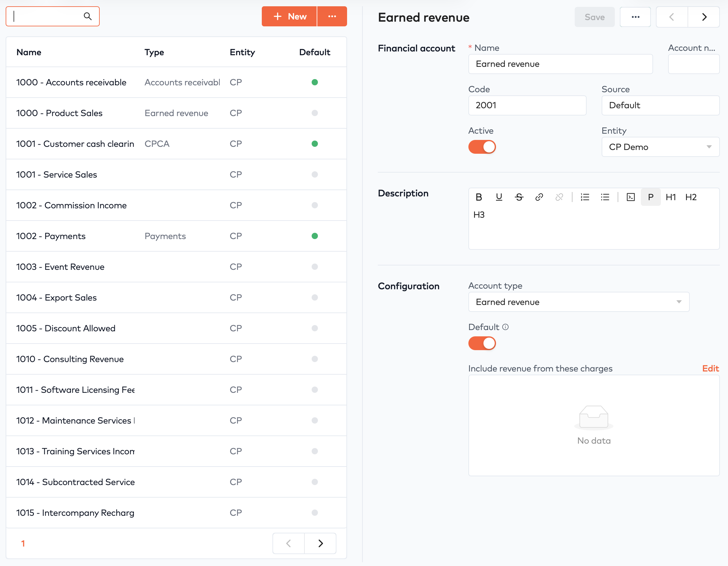
Task: Set heading H3 style in editor
Action: click(479, 215)
